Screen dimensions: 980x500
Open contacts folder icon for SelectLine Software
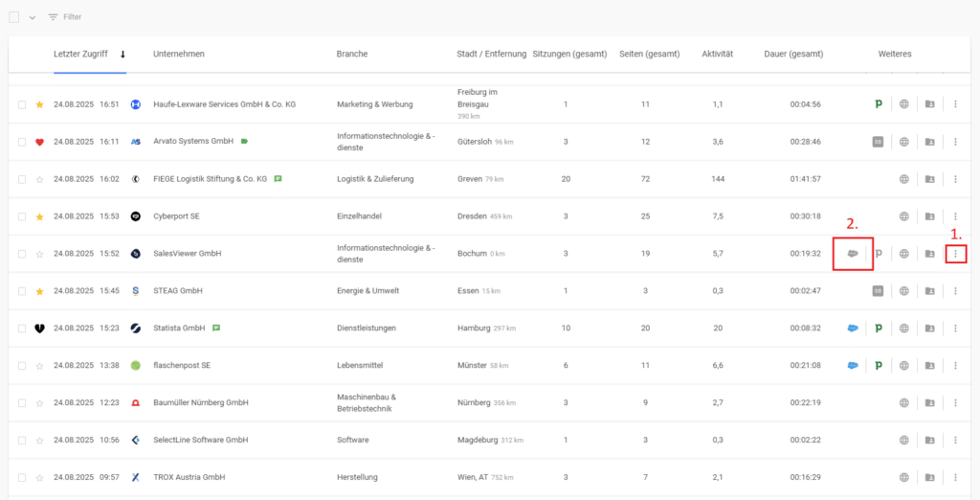929,440
